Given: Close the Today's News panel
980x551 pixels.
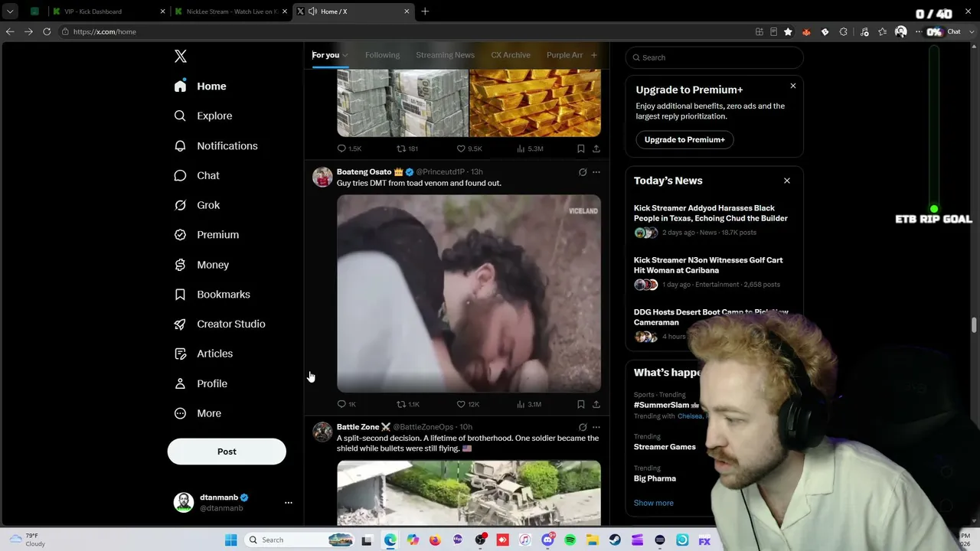Looking at the screenshot, I should (x=787, y=181).
